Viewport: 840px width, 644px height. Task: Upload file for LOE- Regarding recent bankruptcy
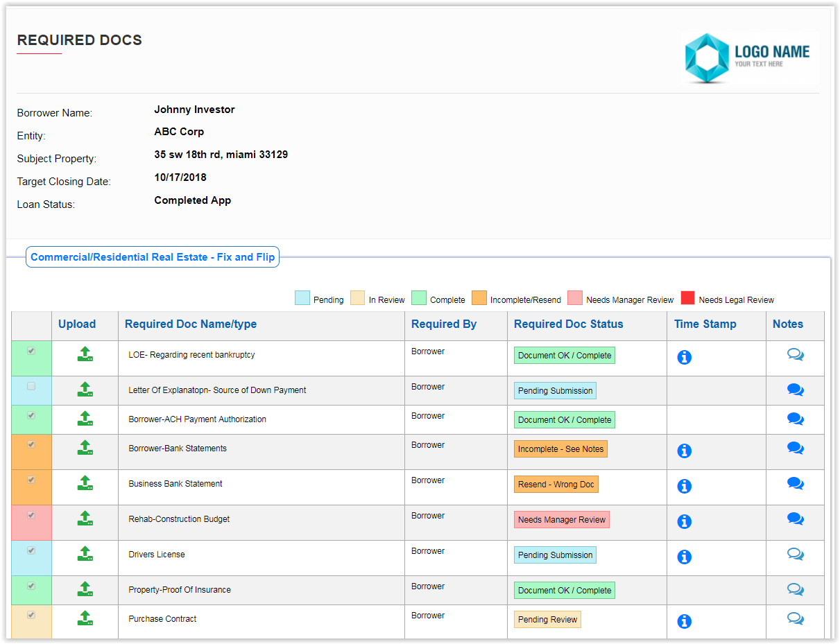pos(85,354)
